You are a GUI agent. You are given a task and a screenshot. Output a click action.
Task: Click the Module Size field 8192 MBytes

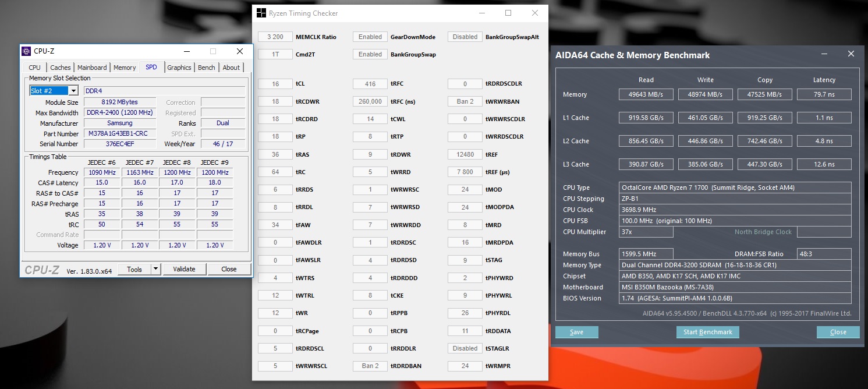[120, 102]
